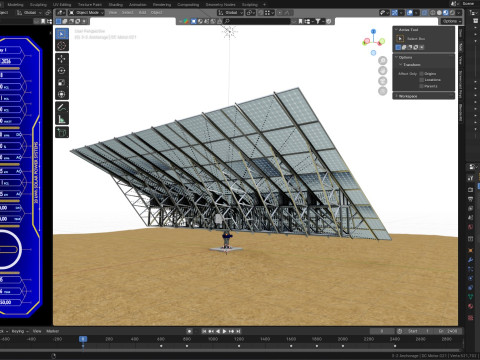Open the shading options dropdown arrow
Image resolution: width=480 pixels, height=360 pixels.
click(x=459, y=13)
